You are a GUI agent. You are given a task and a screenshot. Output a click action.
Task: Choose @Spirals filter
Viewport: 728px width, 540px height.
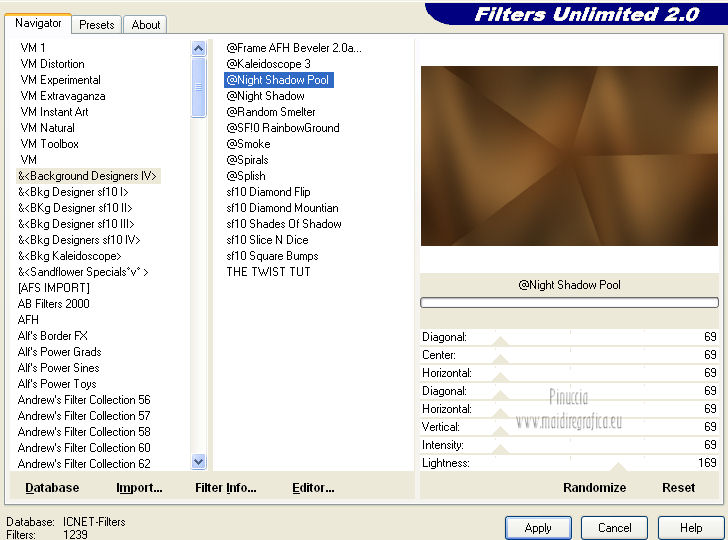click(x=247, y=160)
